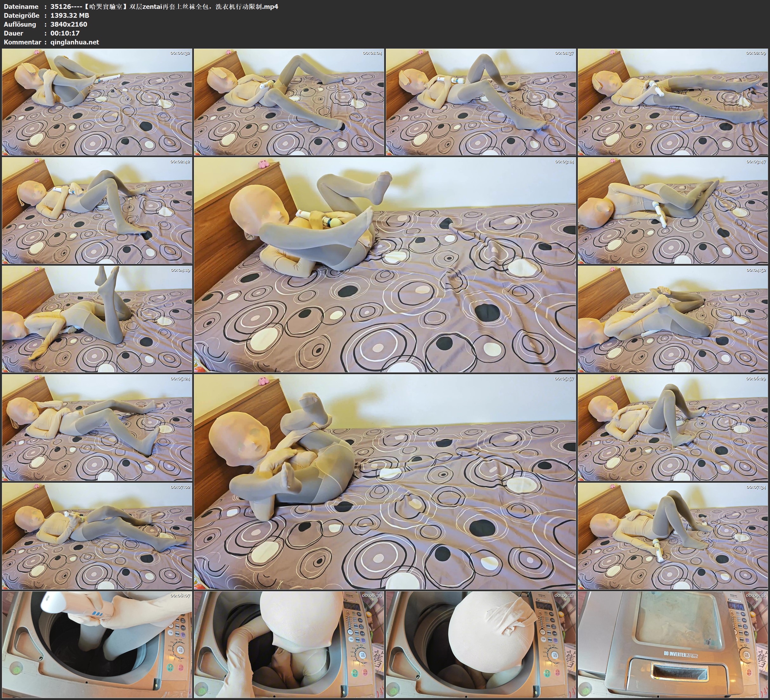Viewport: 770px width, 700px height.
Task: Click the qinglanhua.net comment text
Action: (75, 42)
